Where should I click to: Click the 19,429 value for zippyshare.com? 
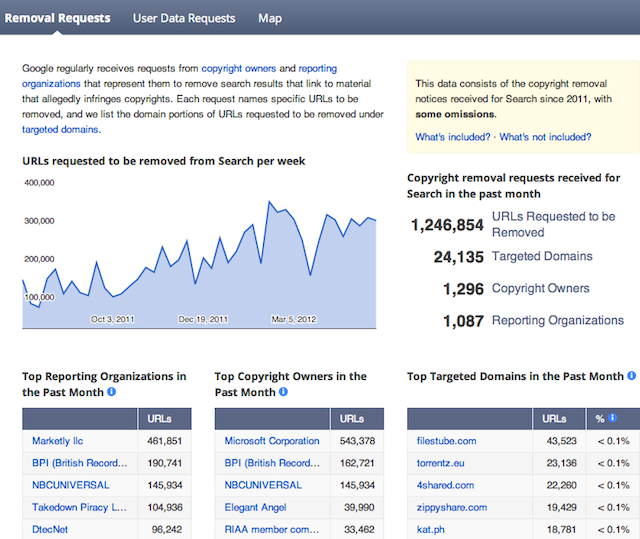click(x=562, y=507)
